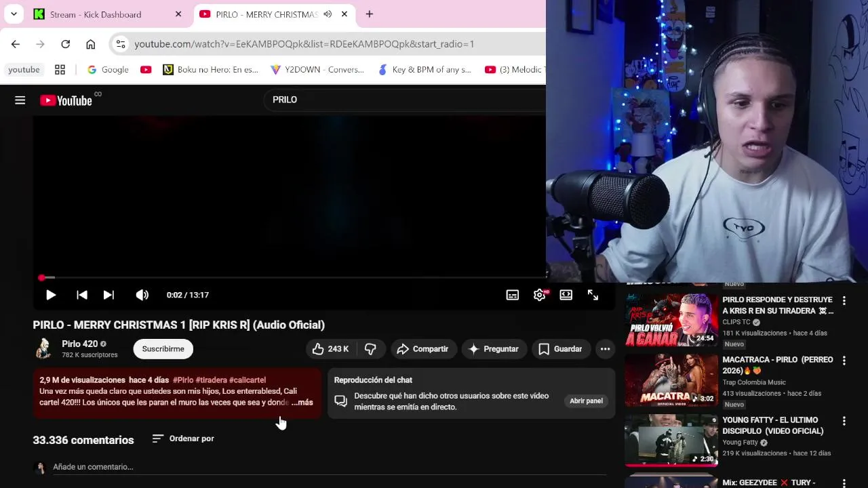Viewport: 868px width, 488px height.
Task: Open a new browser tab
Action: 370,14
